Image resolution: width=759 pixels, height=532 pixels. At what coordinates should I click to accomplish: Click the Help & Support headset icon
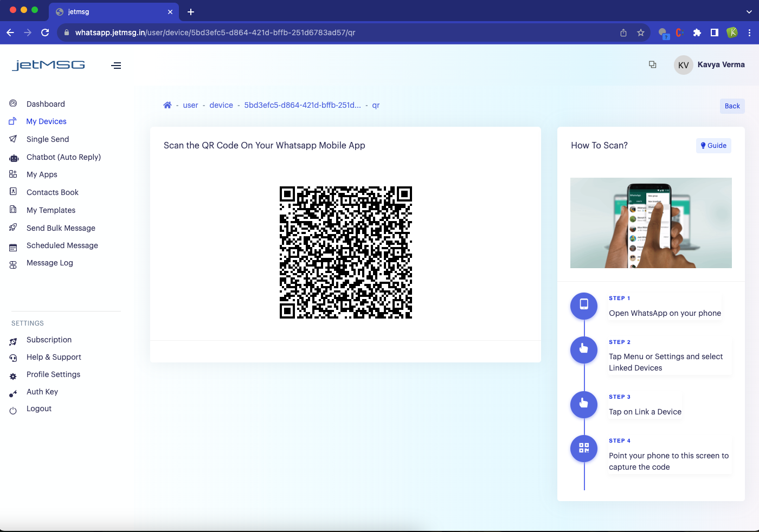[13, 358]
